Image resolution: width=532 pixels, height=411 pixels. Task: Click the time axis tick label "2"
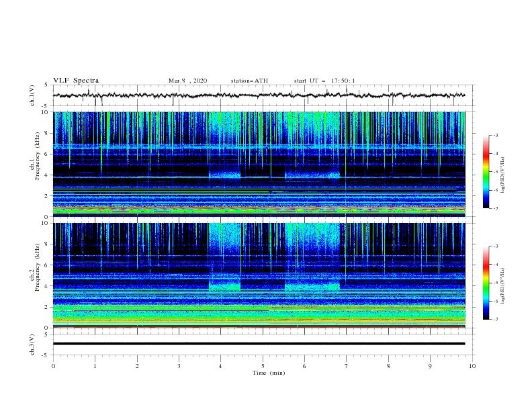pyautogui.click(x=137, y=366)
